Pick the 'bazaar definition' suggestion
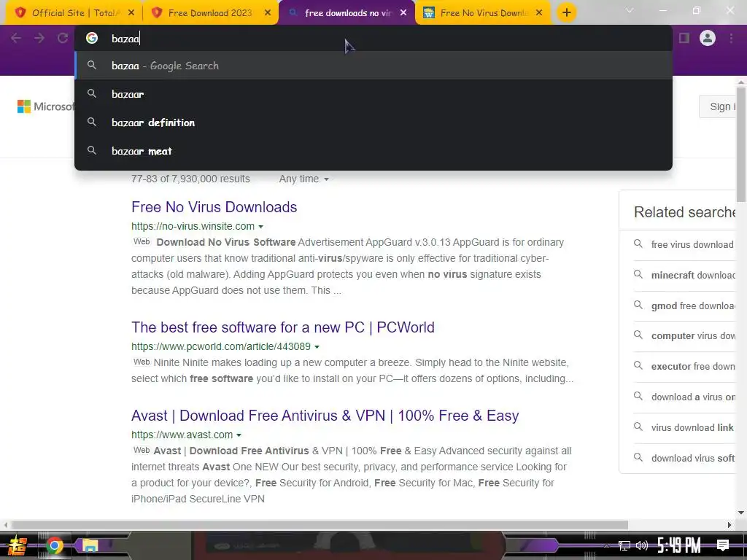This screenshot has width=747, height=560. click(373, 122)
